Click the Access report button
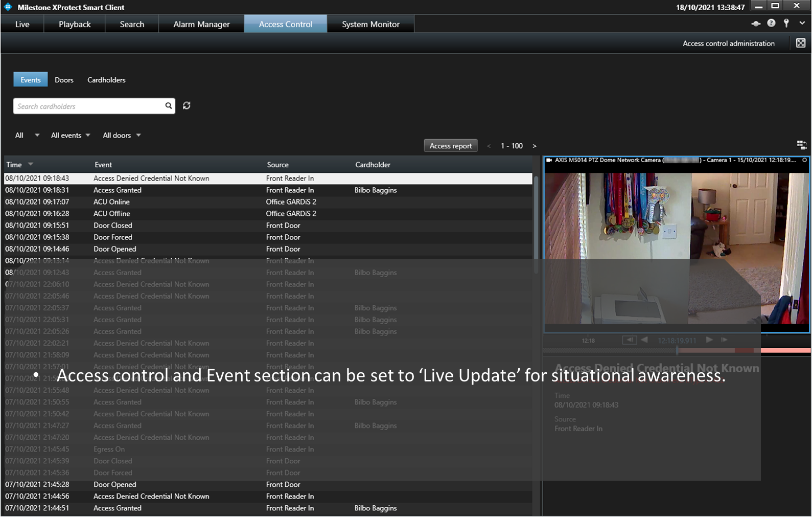 click(x=451, y=146)
